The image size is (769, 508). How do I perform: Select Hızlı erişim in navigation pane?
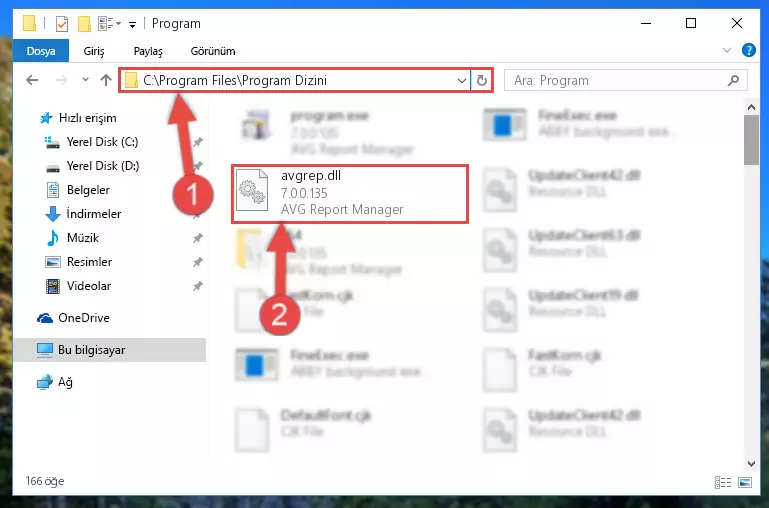87,118
